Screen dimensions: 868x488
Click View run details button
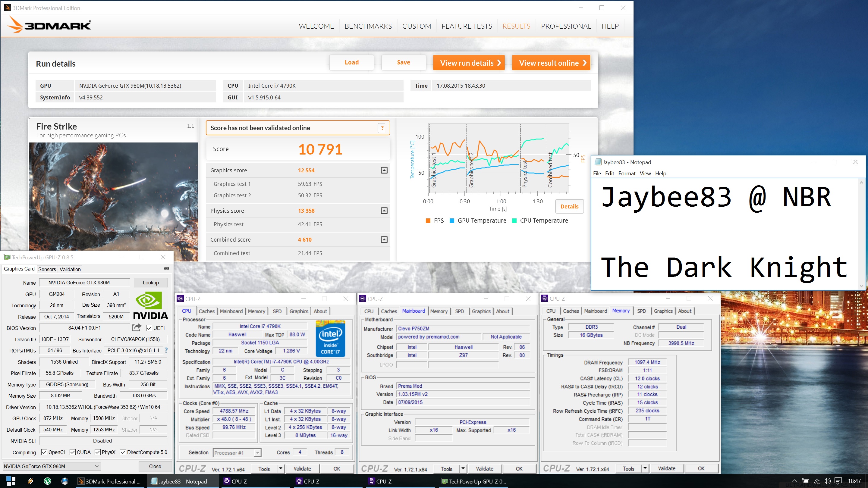pyautogui.click(x=469, y=63)
